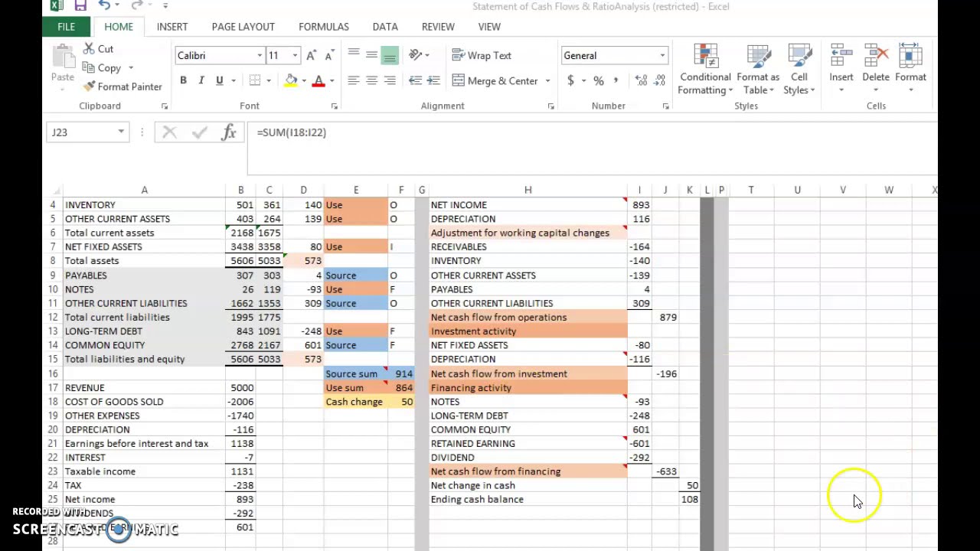Middle align cell contents
This screenshot has width=980, height=551.
tap(371, 55)
